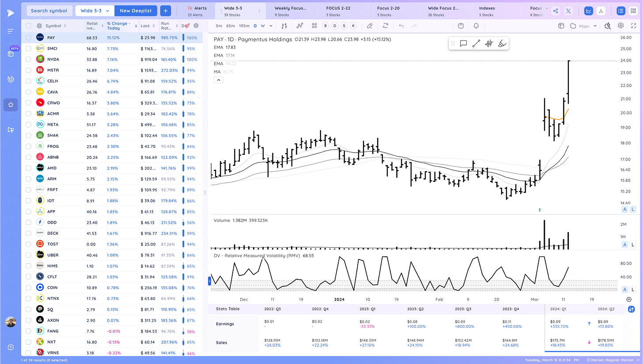
Task: Open chart settings gear in top toolbar
Action: (x=620, y=26)
